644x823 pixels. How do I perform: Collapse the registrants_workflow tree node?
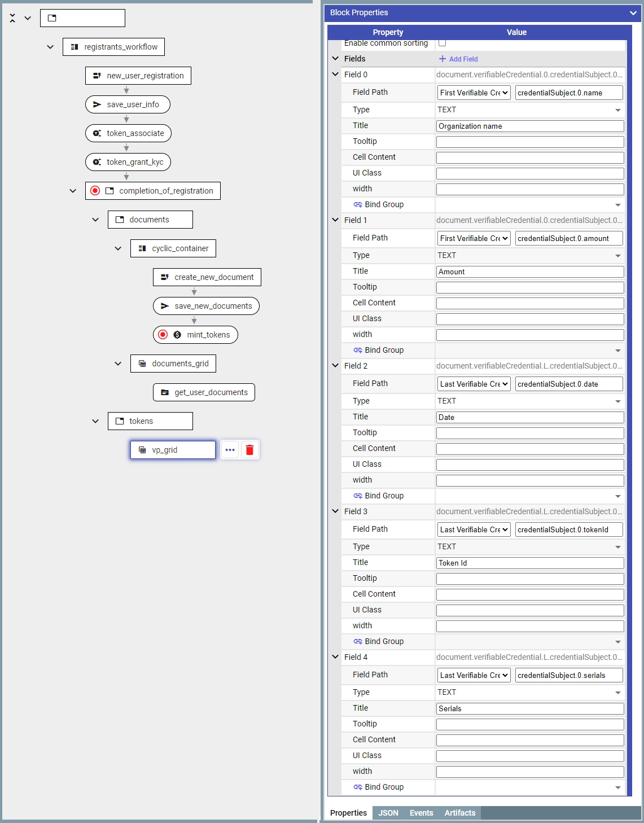pyautogui.click(x=50, y=47)
